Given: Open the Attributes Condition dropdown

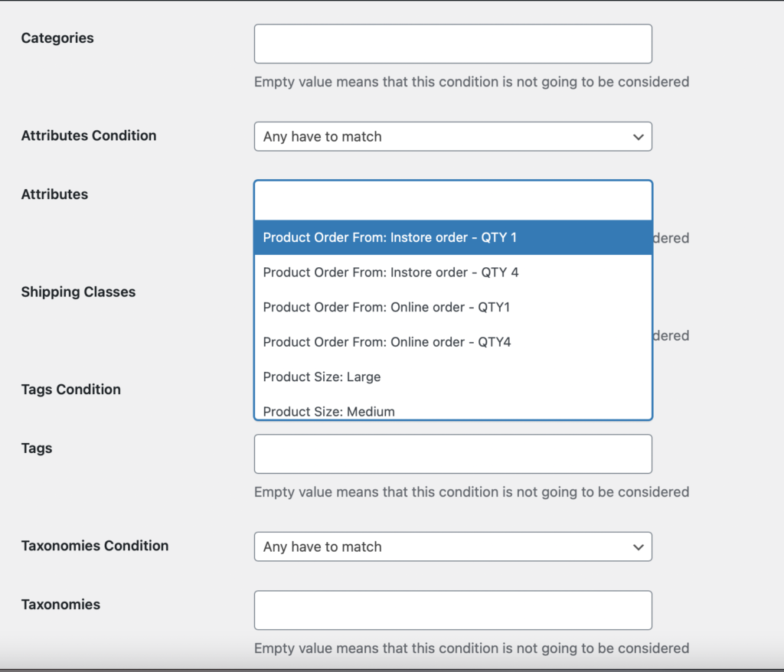Looking at the screenshot, I should (x=452, y=136).
